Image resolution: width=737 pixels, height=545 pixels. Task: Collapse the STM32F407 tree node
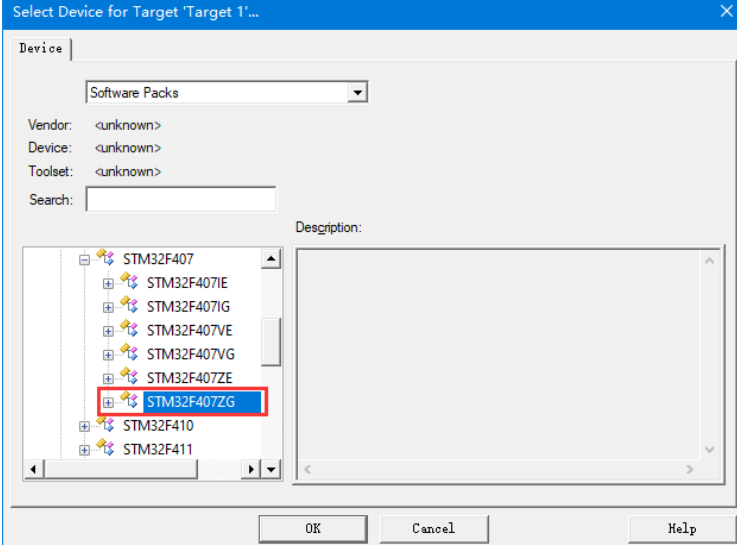click(85, 260)
